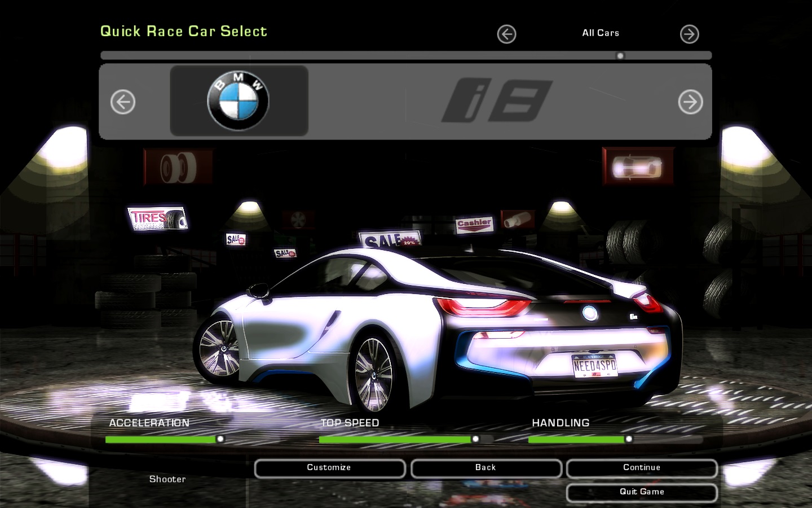Toggle the Handling stat marker
This screenshot has width=812, height=508.
(x=629, y=437)
